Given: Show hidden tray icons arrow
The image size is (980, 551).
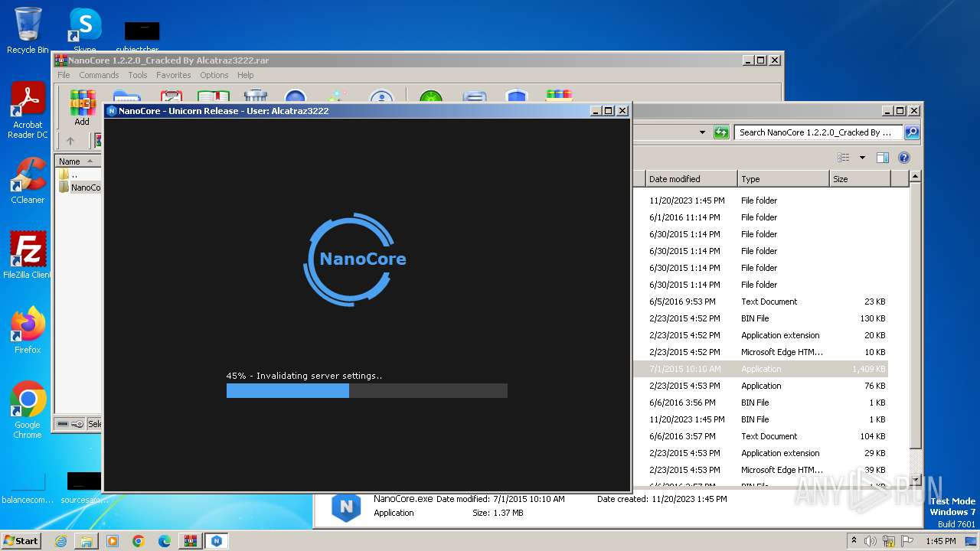Looking at the screenshot, I should [x=854, y=540].
